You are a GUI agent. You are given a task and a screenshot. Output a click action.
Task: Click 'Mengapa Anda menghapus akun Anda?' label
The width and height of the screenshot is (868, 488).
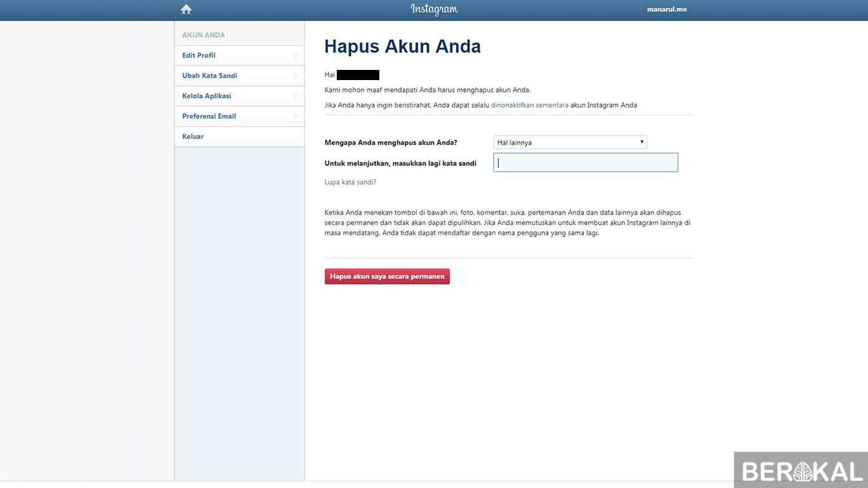click(391, 143)
